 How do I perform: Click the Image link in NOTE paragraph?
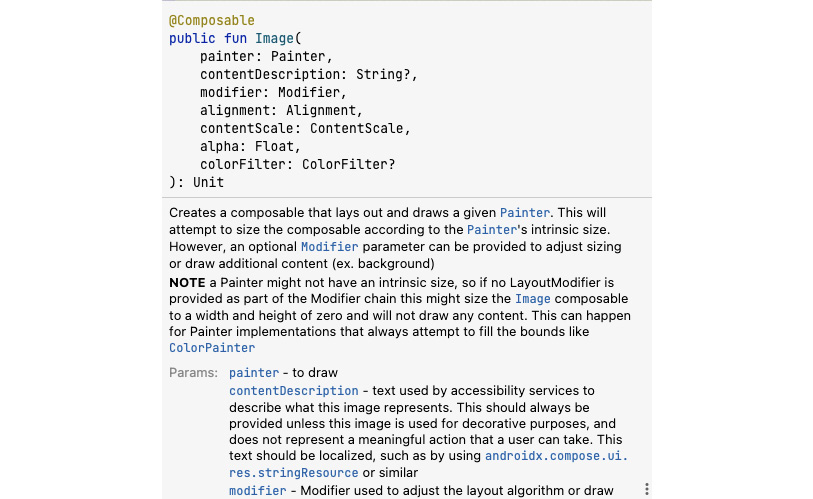pyautogui.click(x=532, y=299)
